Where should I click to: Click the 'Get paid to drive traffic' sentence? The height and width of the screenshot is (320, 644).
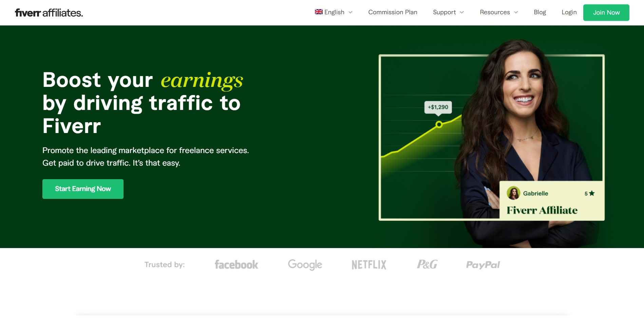tap(111, 163)
